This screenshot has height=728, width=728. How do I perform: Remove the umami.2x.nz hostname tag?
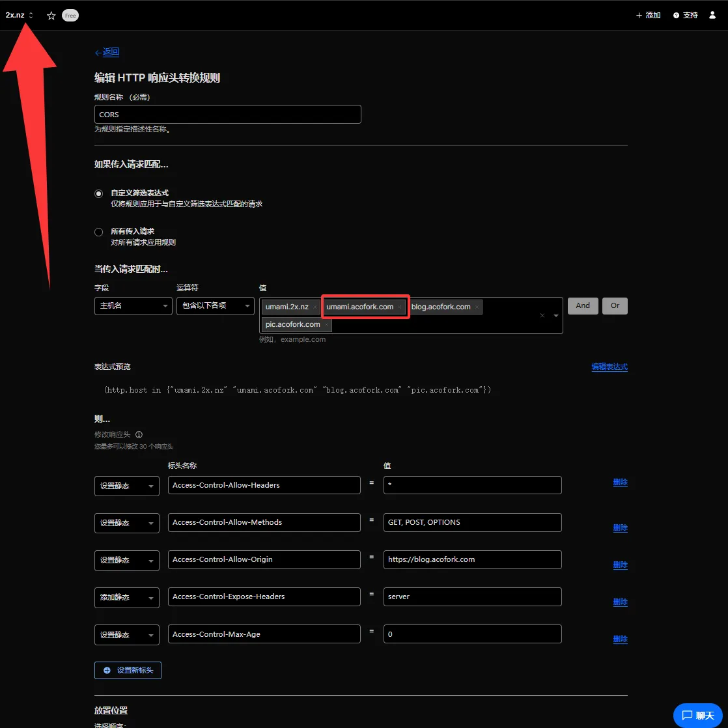tap(315, 307)
